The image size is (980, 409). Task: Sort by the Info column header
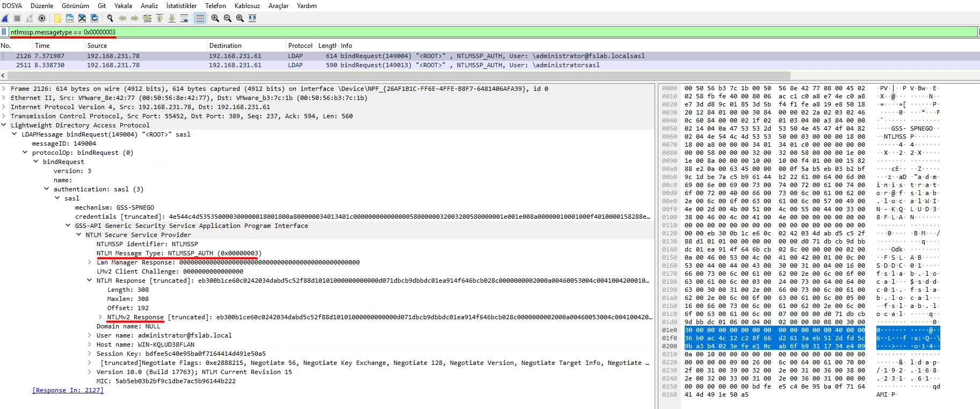click(x=659, y=46)
